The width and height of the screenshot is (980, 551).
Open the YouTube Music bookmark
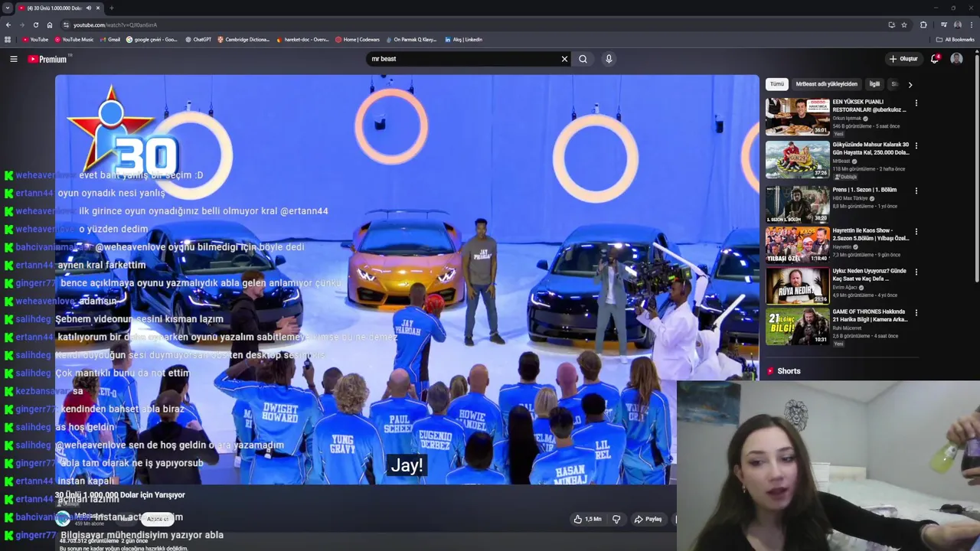tap(74, 40)
